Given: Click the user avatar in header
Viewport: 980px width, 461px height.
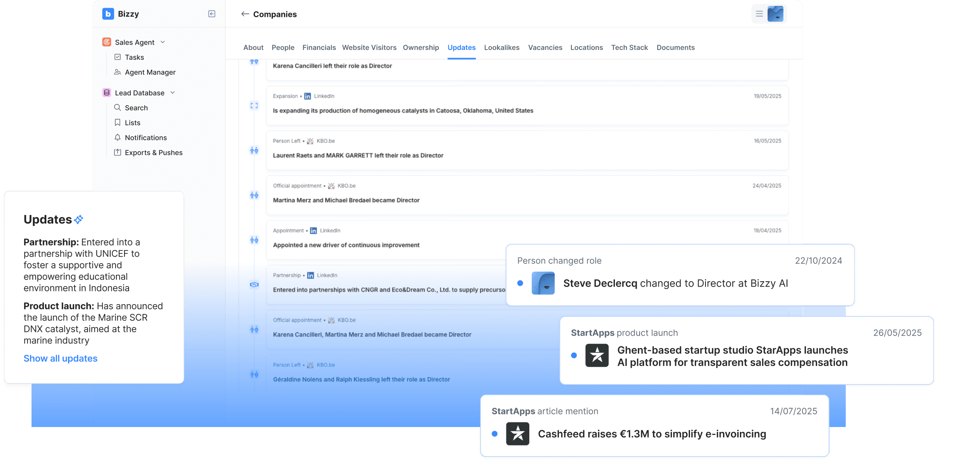Looking at the screenshot, I should pos(775,14).
